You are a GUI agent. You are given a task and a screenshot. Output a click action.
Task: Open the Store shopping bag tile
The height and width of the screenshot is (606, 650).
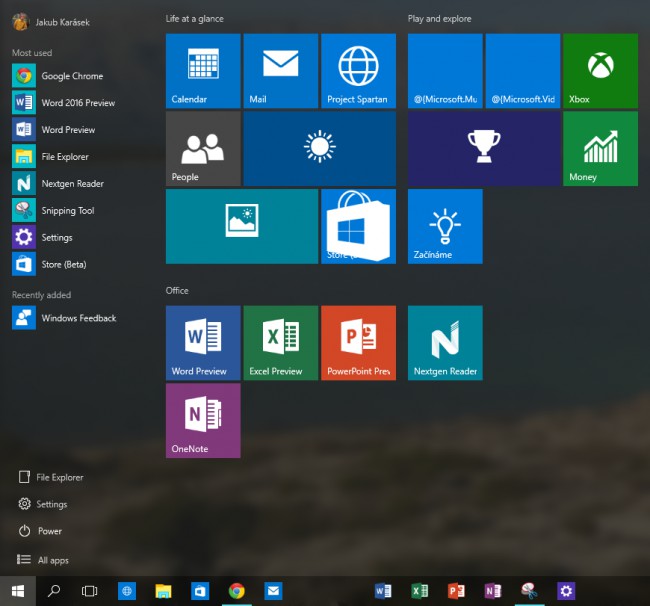tap(359, 226)
